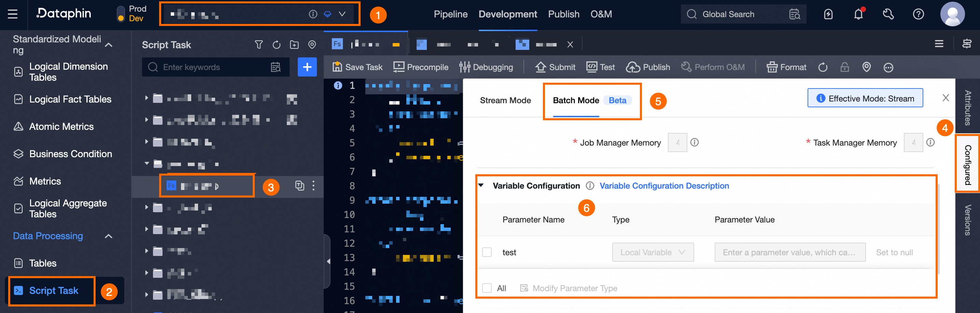980x313 pixels.
Task: Collapse the Data Processing menu group
Action: pos(109,236)
